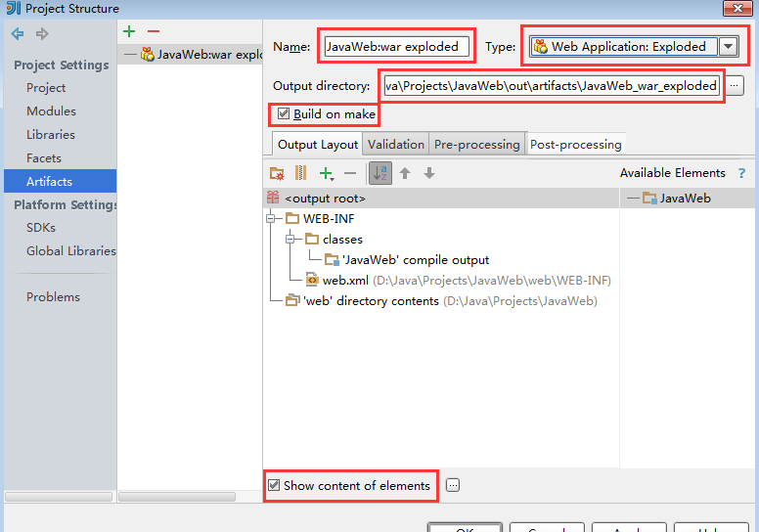The image size is (759, 532).
Task: Click artifact list horizontal scrollbar
Action: coord(177,497)
